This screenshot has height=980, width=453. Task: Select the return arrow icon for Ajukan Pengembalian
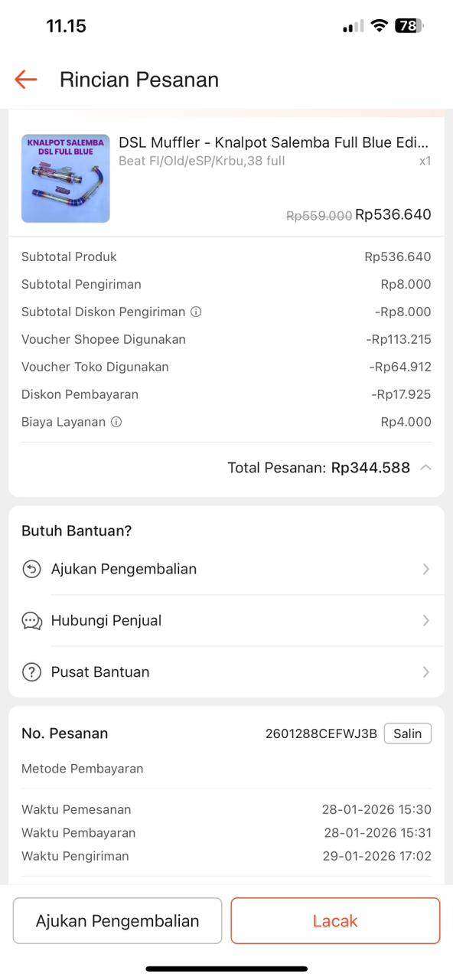pyautogui.click(x=31, y=568)
